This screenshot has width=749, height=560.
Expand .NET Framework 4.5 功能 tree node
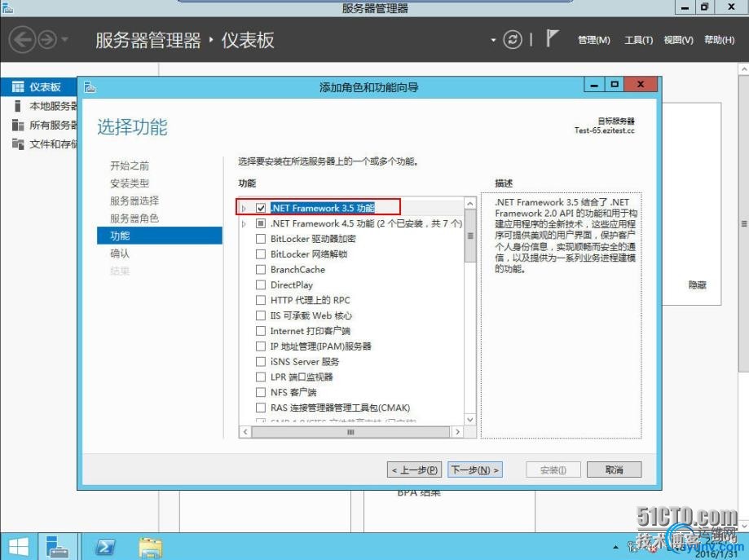[x=244, y=223]
